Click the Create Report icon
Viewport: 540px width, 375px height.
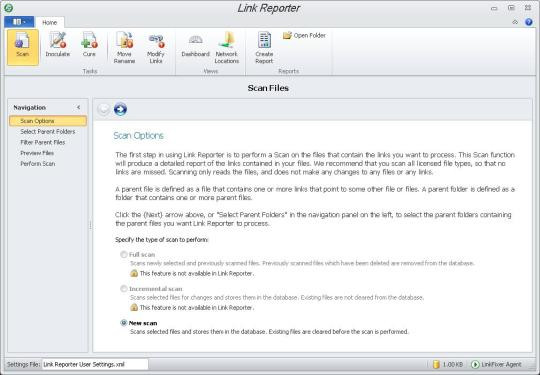264,48
